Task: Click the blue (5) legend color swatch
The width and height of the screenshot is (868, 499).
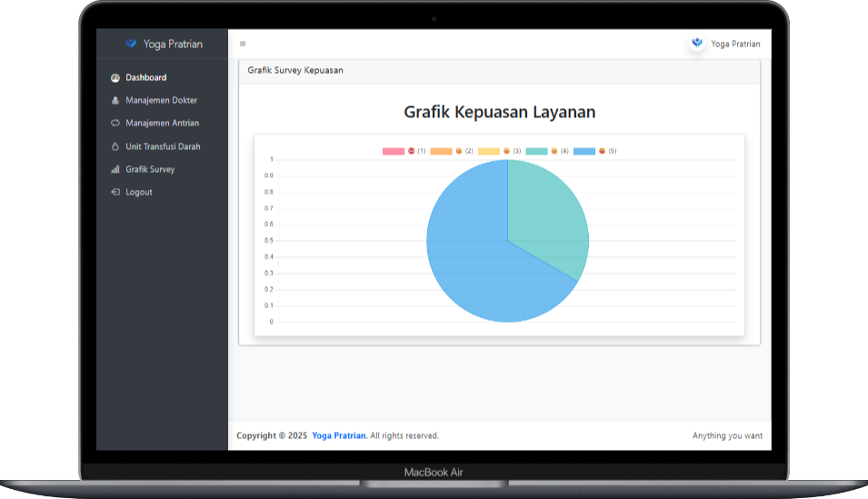Action: click(584, 151)
